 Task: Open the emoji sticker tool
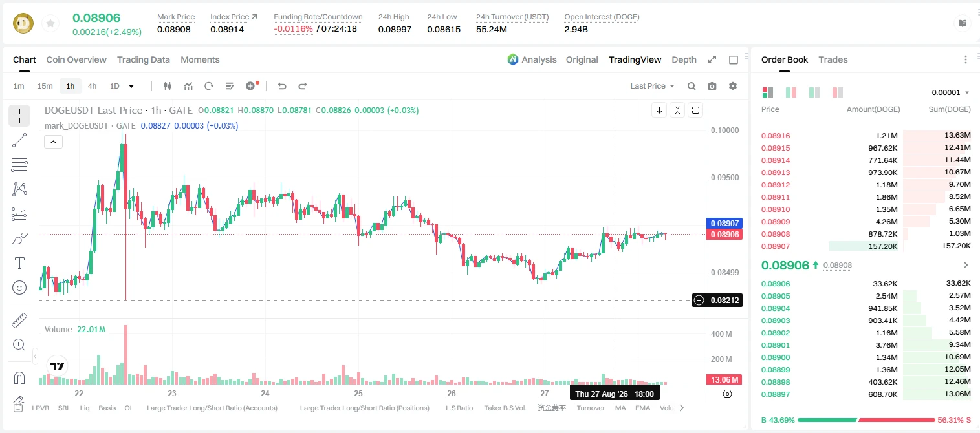[19, 288]
